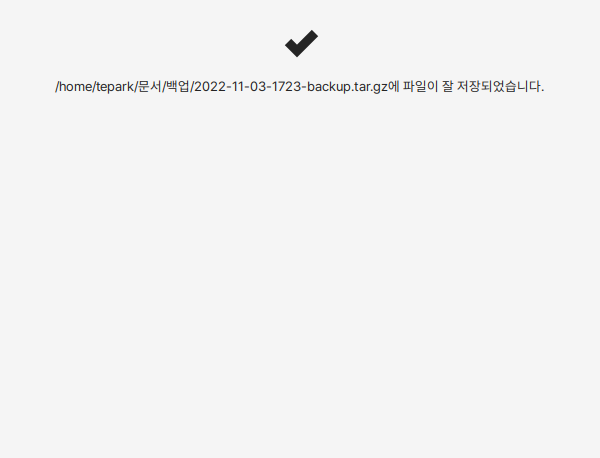Click the "에" particle after the filename
This screenshot has height=458, width=600.
(394, 86)
